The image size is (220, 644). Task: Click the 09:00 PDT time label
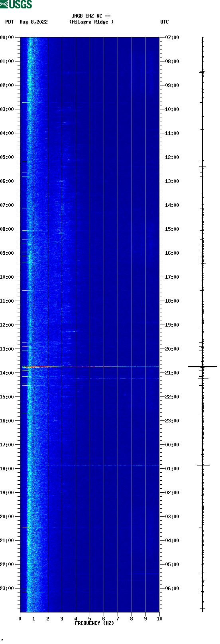(x=7, y=253)
